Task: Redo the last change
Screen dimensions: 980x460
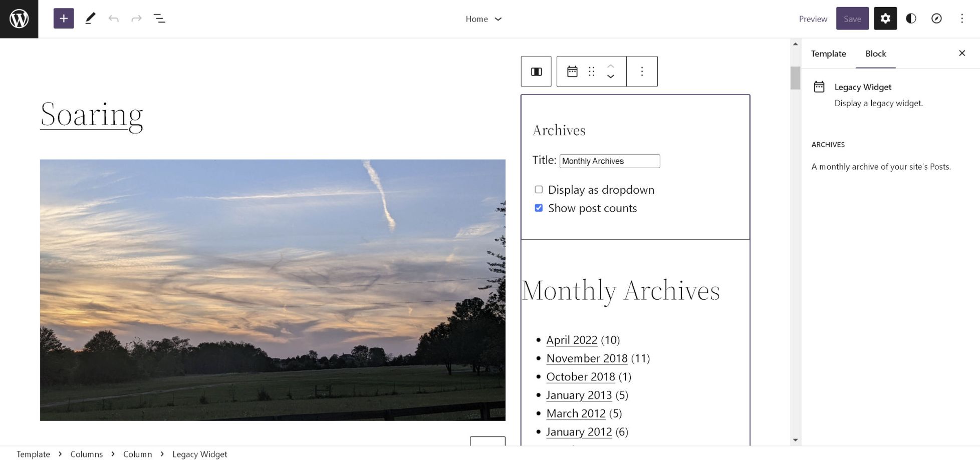Action: [x=136, y=19]
